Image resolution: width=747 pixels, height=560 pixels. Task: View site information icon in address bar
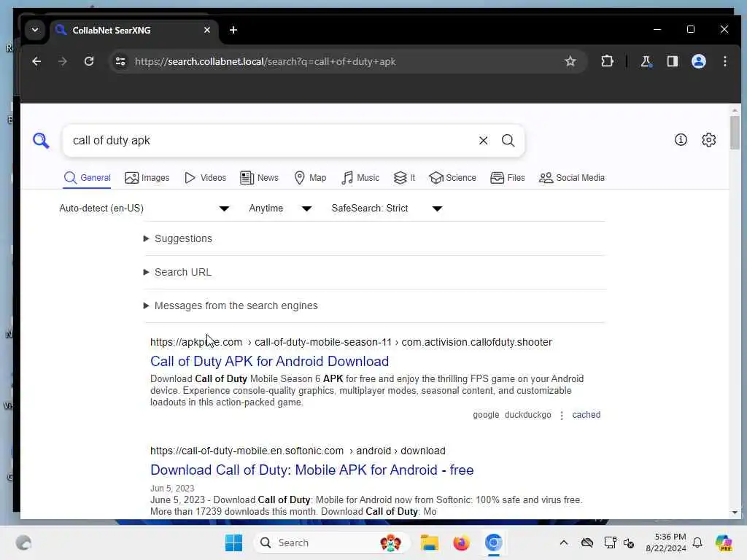click(120, 61)
